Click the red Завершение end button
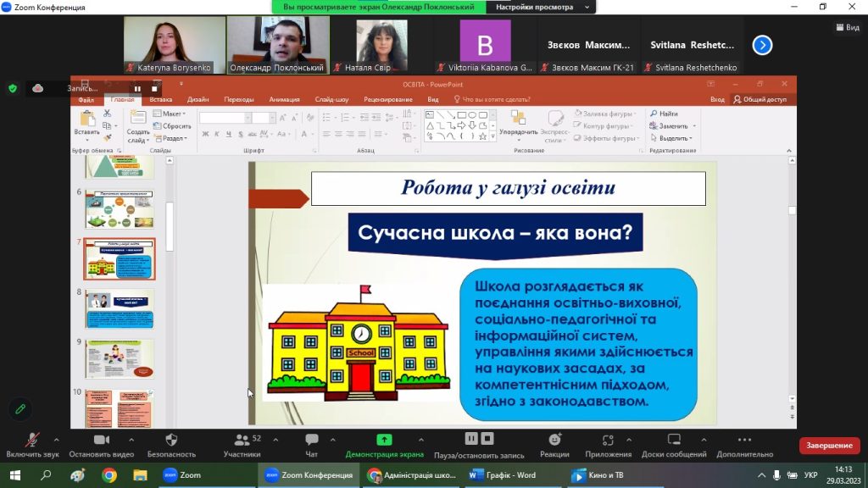 tap(828, 446)
